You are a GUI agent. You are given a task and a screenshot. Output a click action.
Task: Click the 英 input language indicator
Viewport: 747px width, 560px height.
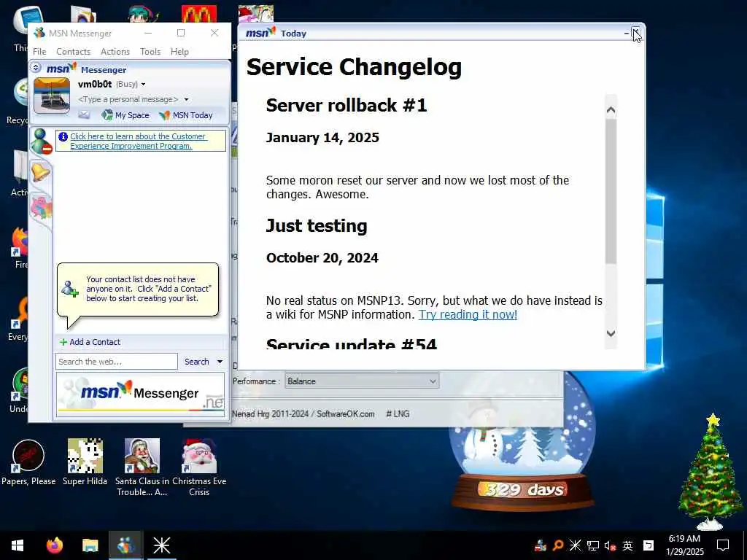(628, 545)
